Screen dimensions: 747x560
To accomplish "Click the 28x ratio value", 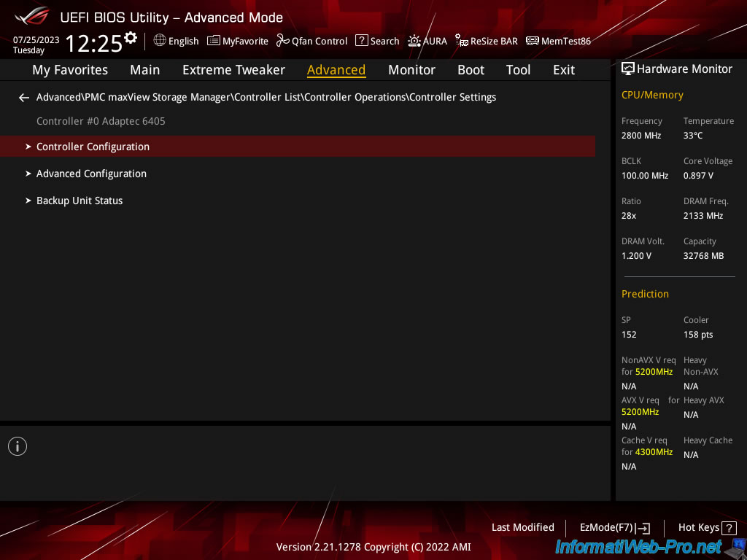I will 629,216.
